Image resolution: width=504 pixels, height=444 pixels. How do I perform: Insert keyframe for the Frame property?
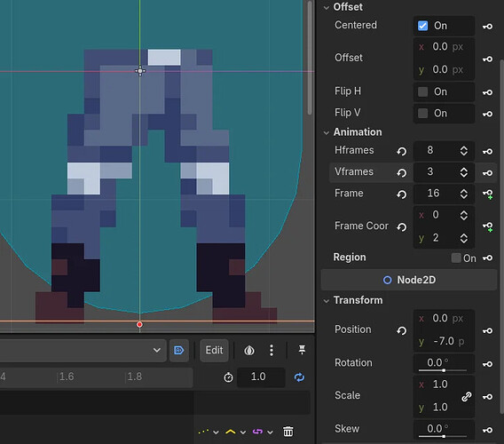[488, 194]
